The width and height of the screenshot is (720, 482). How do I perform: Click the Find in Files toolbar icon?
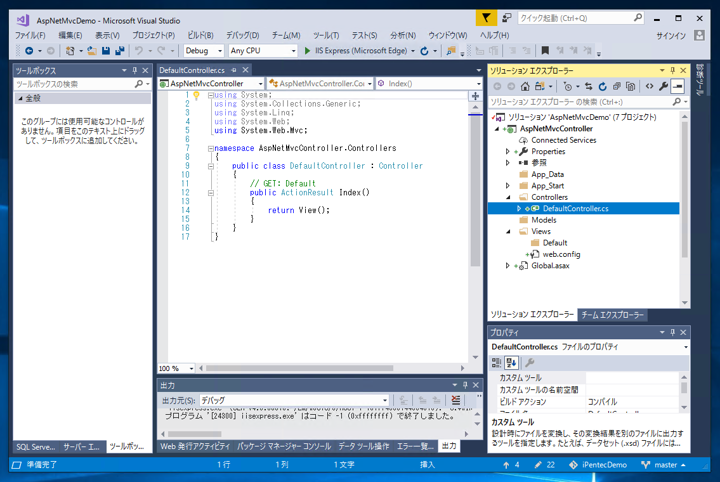(x=451, y=50)
